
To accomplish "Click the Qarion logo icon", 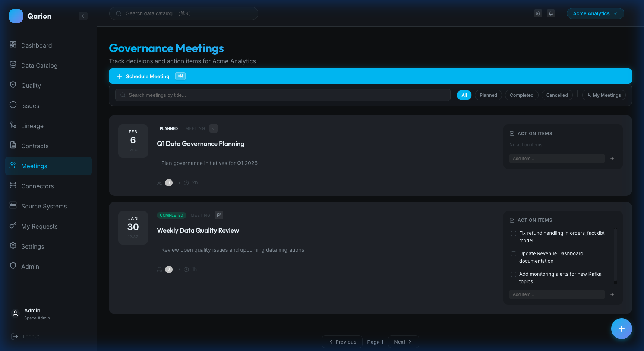I will (x=16, y=16).
